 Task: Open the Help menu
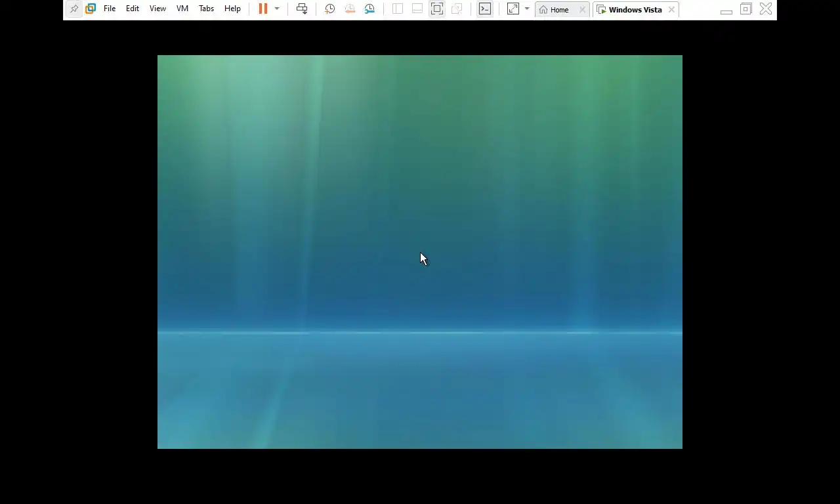point(232,9)
